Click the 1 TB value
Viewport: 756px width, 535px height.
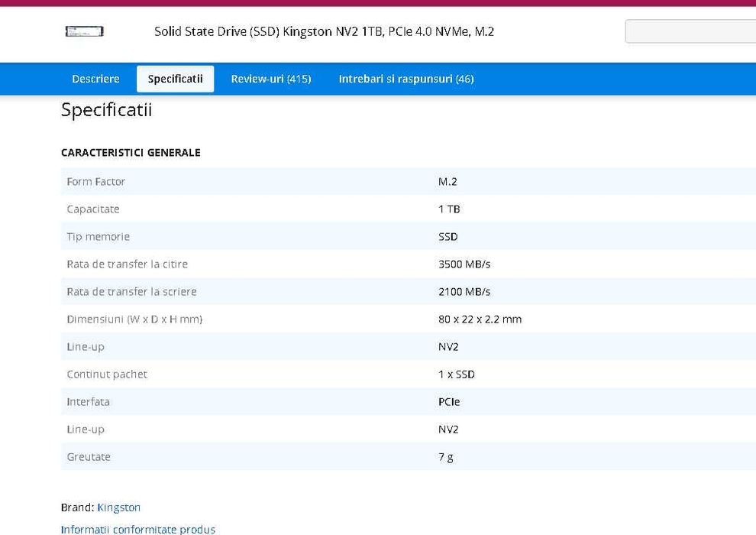(x=449, y=209)
